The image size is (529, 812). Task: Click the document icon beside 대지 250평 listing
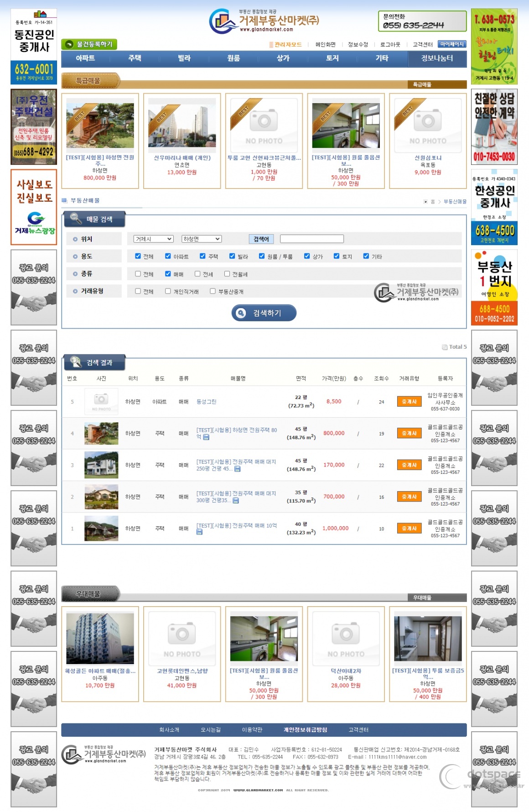[x=237, y=469]
